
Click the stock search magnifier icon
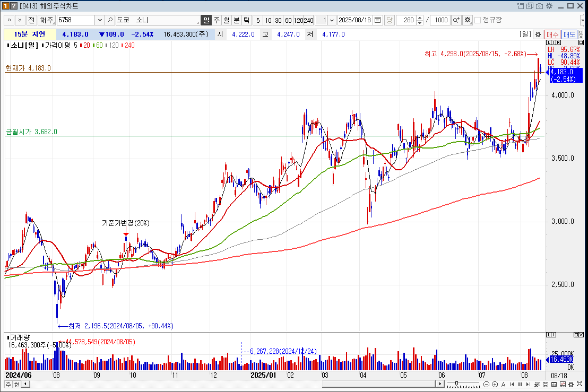(110, 20)
